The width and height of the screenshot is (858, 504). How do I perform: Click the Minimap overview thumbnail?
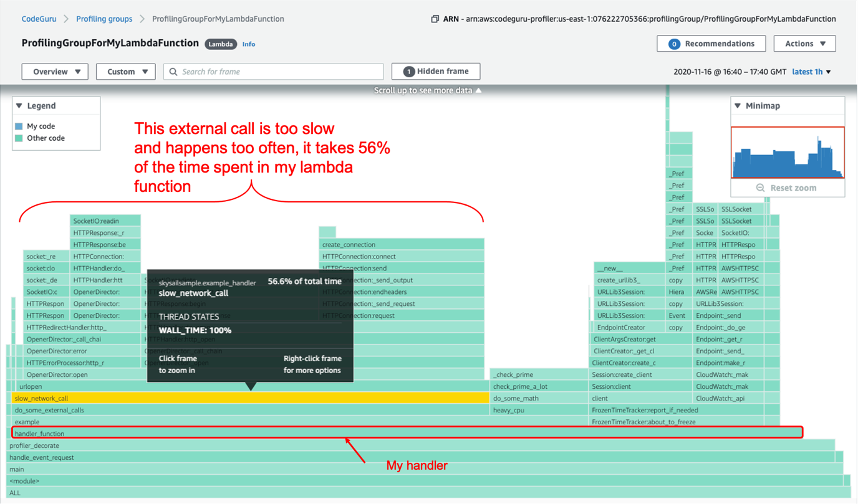(788, 151)
